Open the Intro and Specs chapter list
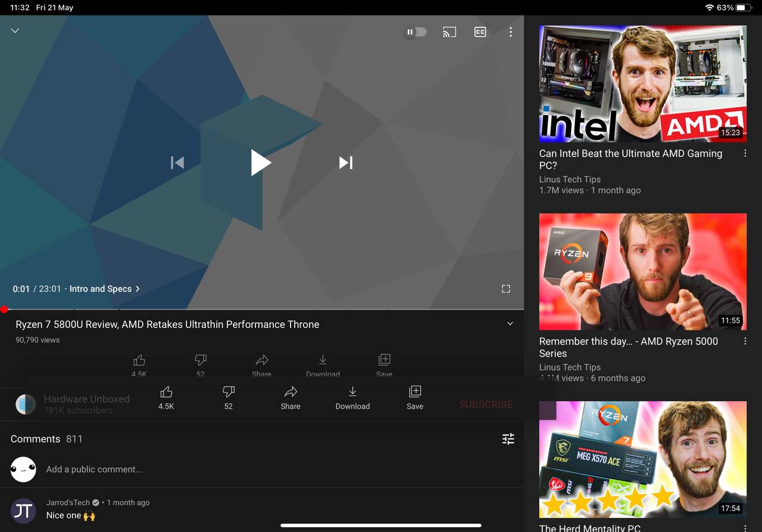This screenshot has width=762, height=532. pyautogui.click(x=105, y=289)
